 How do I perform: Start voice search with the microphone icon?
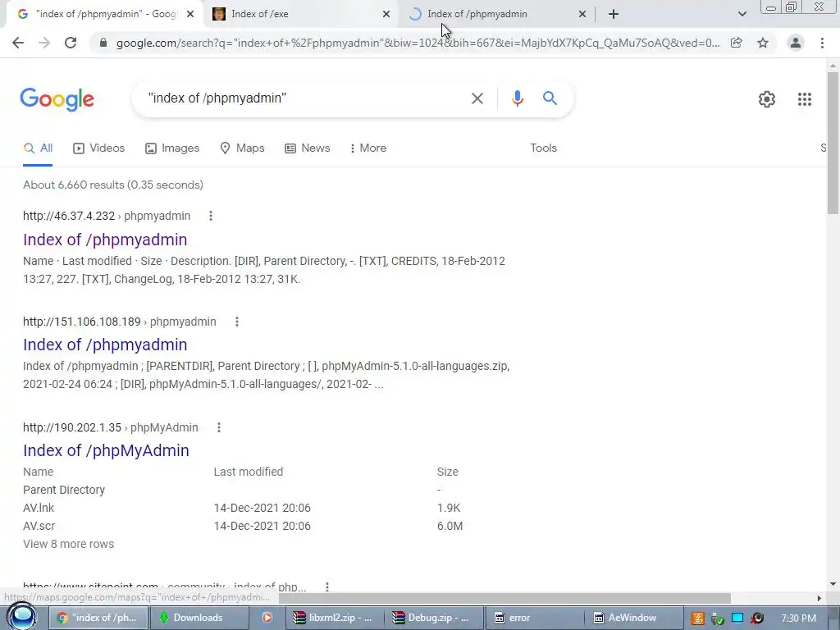pos(517,98)
